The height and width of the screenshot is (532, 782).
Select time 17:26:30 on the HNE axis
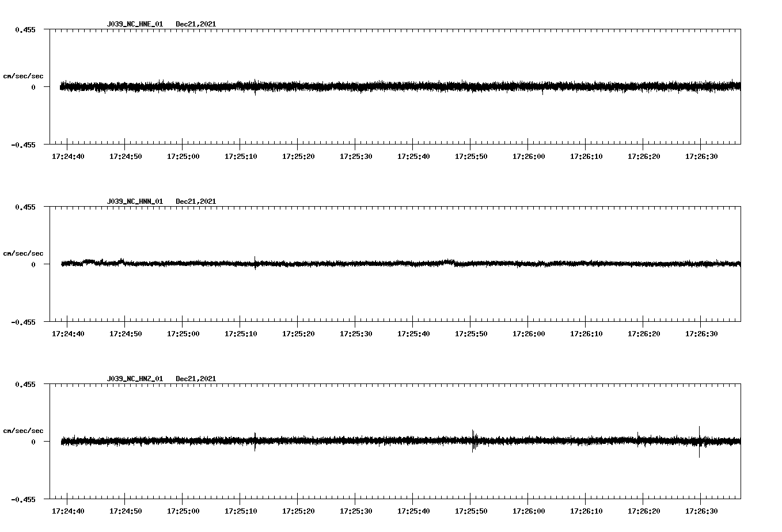click(x=701, y=156)
